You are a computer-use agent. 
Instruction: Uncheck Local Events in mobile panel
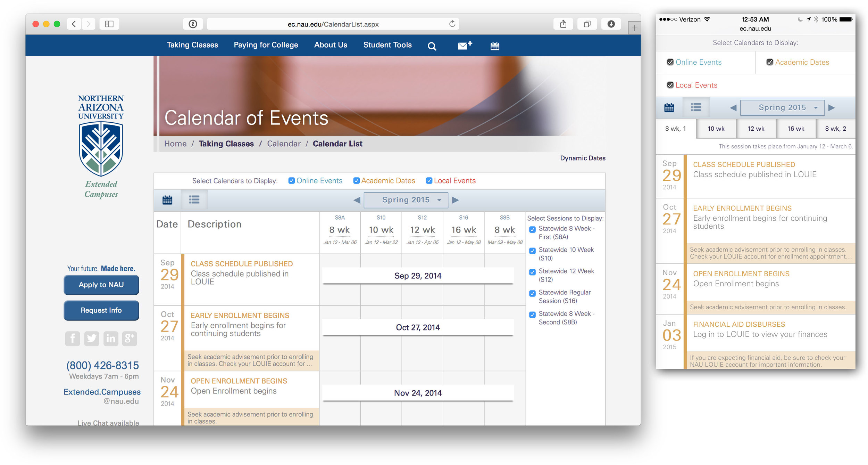click(670, 85)
